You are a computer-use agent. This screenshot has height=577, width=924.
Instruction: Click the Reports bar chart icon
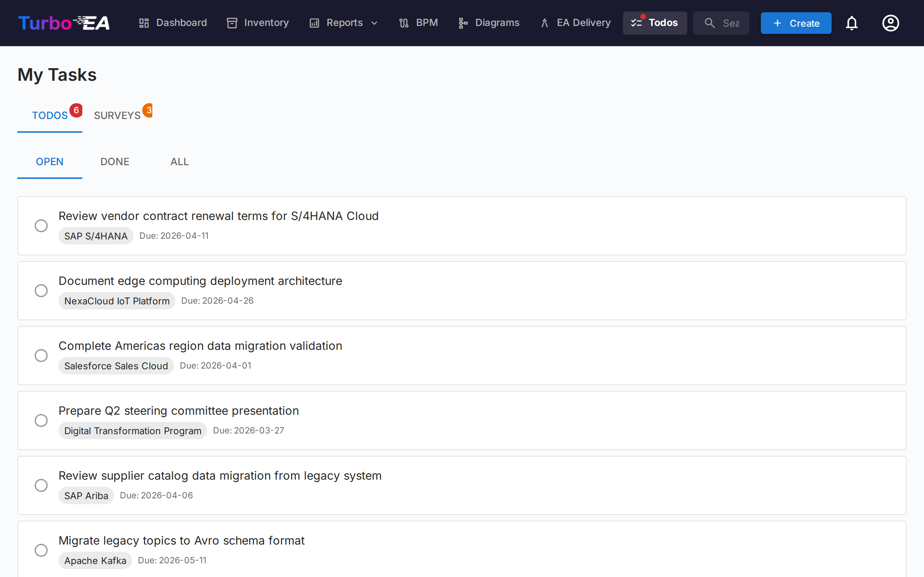314,23
